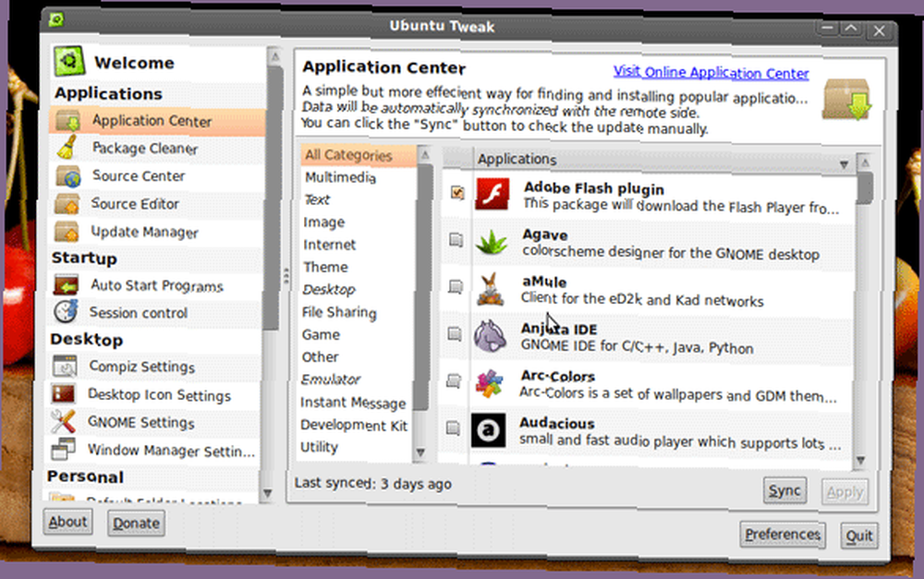Click the Source Center globe icon
Screen dimensions: 924x579
click(x=67, y=175)
